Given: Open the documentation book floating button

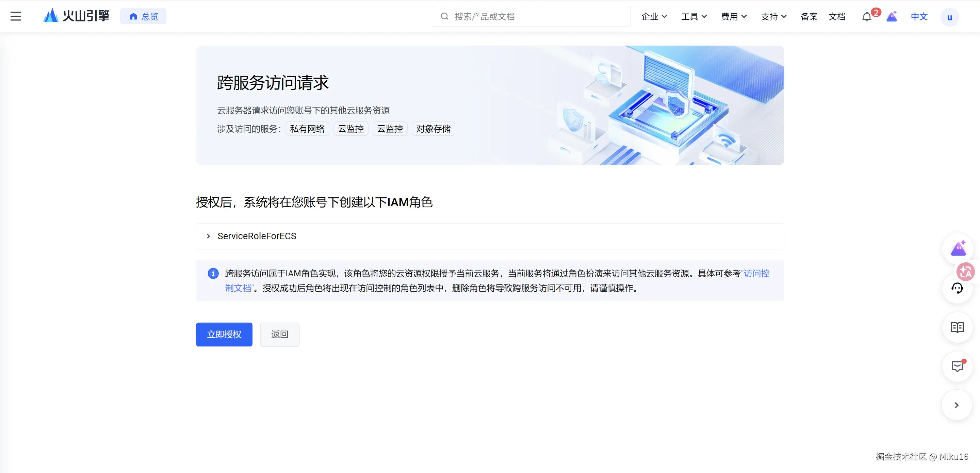Looking at the screenshot, I should click(x=957, y=327).
